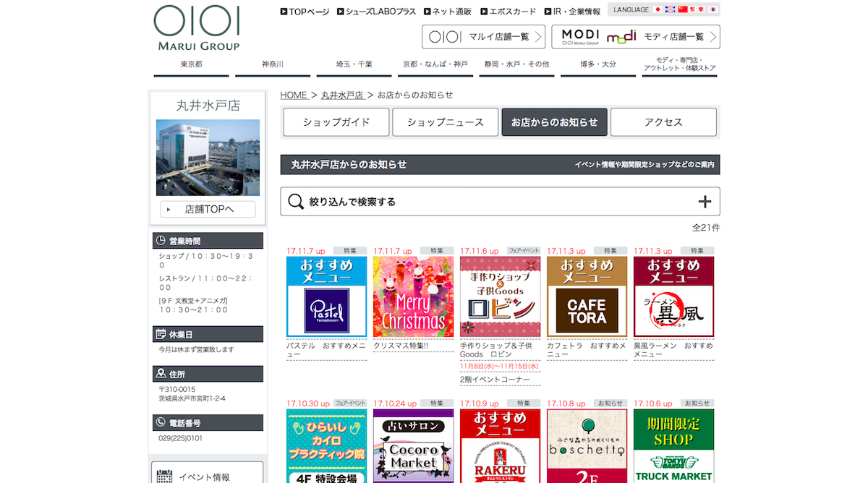
Task: Select the Japanese flag language icon
Action: 658,9
